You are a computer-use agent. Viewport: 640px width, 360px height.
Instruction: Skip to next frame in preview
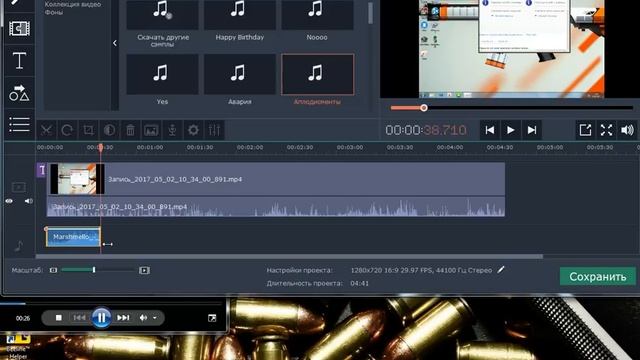point(532,130)
